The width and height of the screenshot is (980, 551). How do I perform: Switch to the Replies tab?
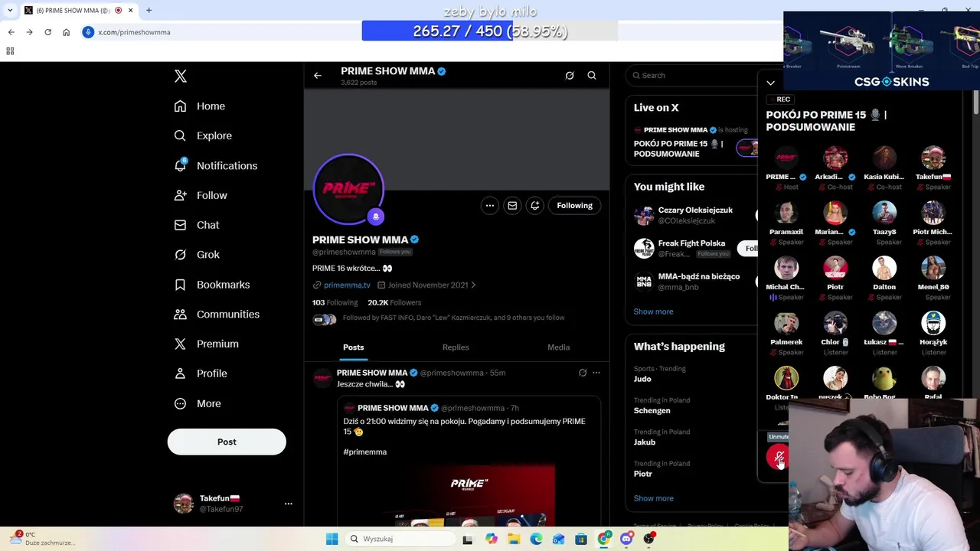tap(456, 347)
